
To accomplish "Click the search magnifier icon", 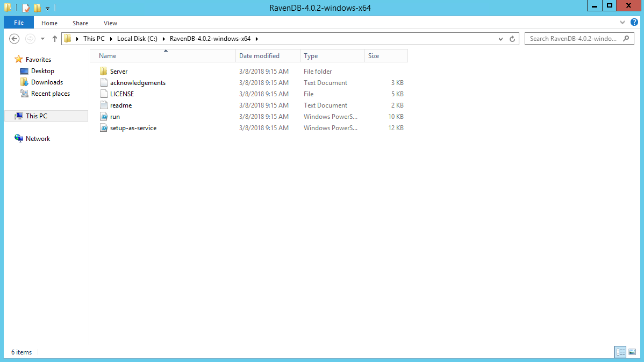I will point(626,39).
